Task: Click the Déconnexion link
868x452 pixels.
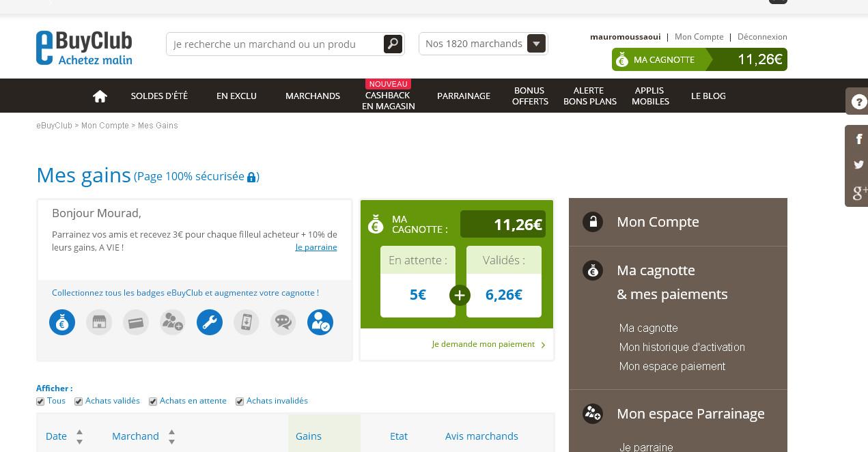Action: click(x=762, y=37)
